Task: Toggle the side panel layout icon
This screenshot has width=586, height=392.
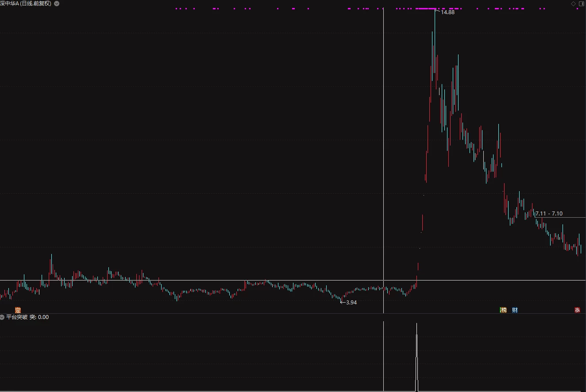Action: click(581, 4)
